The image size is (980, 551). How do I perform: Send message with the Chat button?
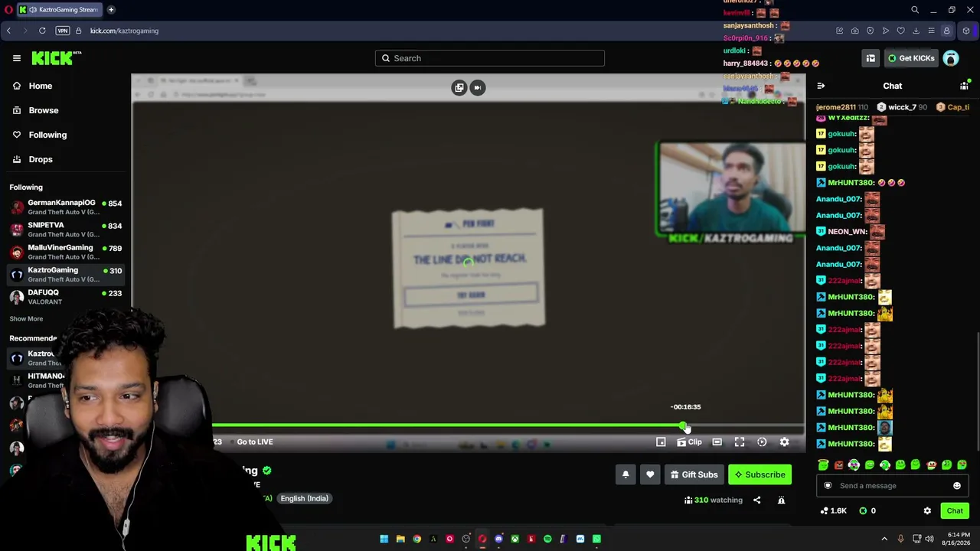[955, 510]
